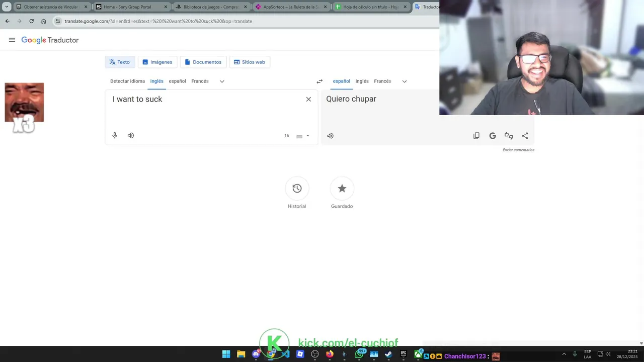The height and width of the screenshot is (362, 644).
Task: Click the translated text Quiero chupar
Action: click(x=351, y=99)
